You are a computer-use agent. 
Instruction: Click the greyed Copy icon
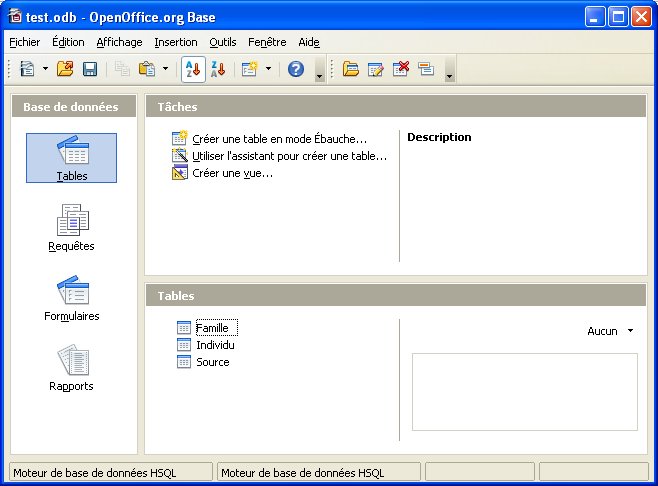click(x=122, y=69)
